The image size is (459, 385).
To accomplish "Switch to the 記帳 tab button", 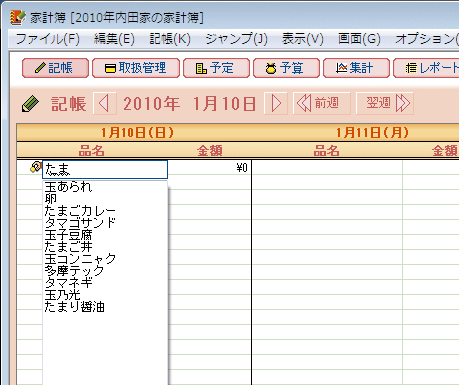I will pos(55,68).
